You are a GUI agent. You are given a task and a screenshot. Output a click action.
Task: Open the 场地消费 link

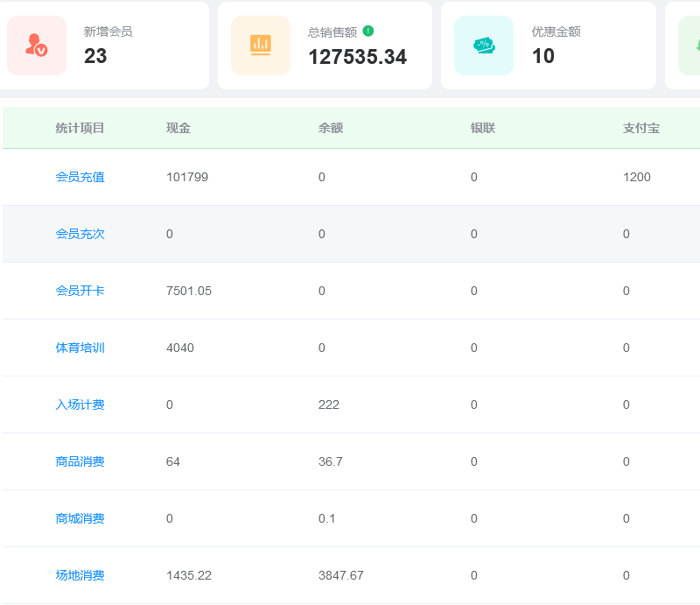pyautogui.click(x=80, y=575)
